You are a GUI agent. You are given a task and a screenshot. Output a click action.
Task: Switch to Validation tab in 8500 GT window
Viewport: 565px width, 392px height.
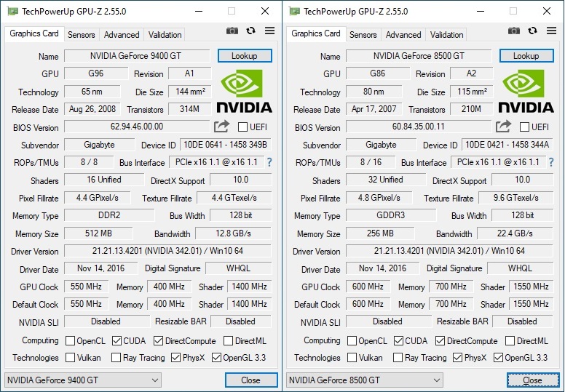(447, 35)
